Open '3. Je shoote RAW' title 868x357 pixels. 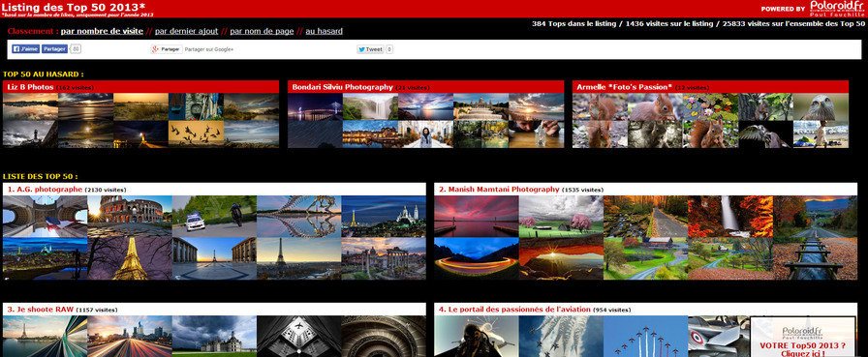click(41, 310)
